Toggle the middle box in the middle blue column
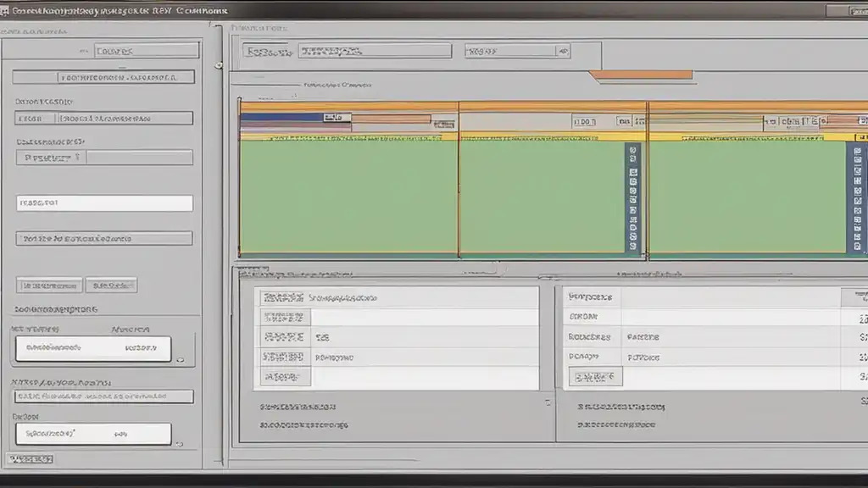This screenshot has height=488, width=868. [632, 198]
